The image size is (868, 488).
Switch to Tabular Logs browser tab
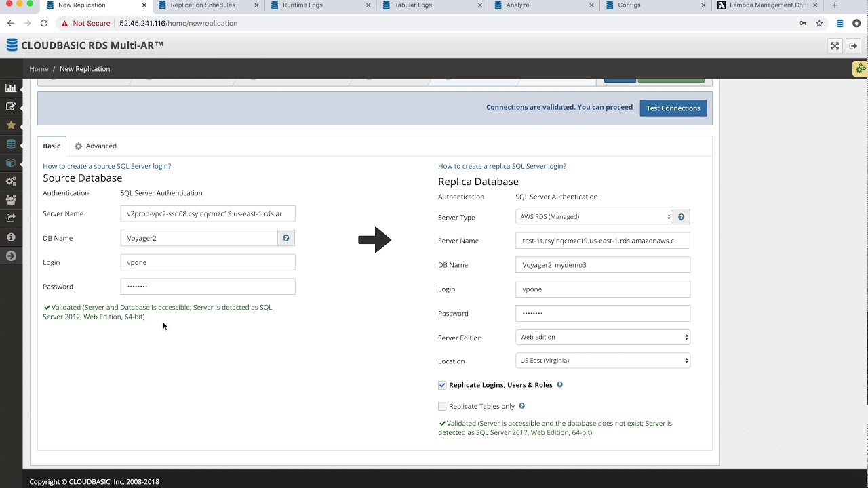[x=413, y=5]
